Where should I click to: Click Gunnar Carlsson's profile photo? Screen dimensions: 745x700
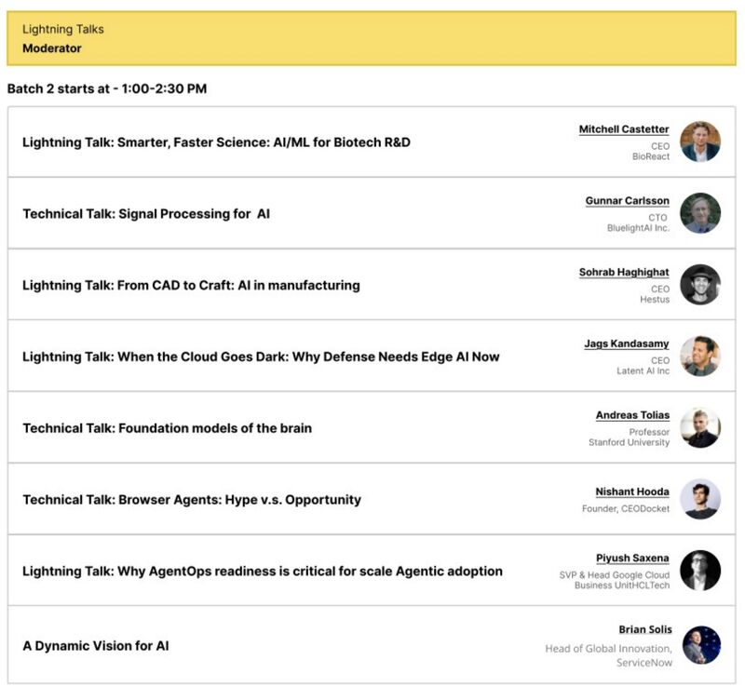click(x=700, y=213)
